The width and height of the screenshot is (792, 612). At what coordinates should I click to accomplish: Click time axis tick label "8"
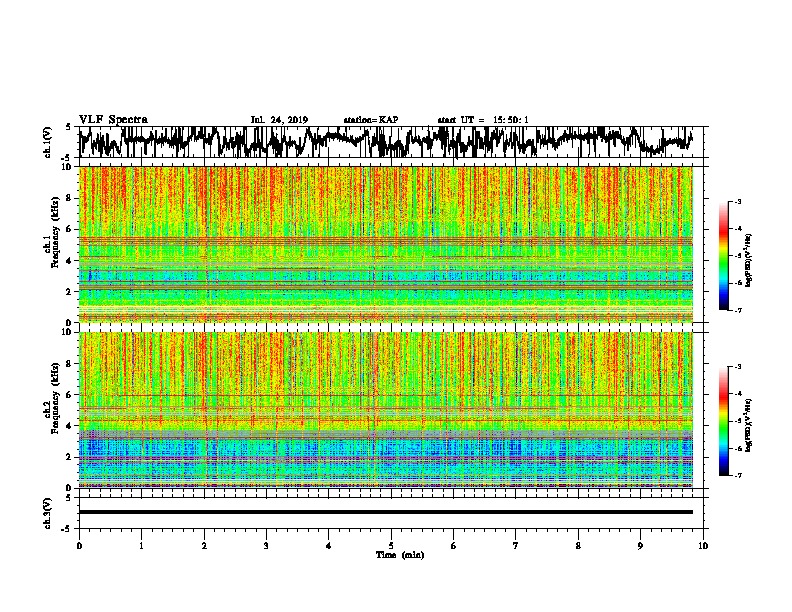coord(578,545)
